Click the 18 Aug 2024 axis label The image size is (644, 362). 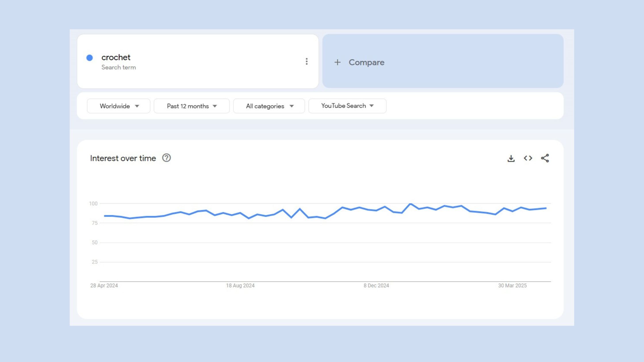coord(240,286)
